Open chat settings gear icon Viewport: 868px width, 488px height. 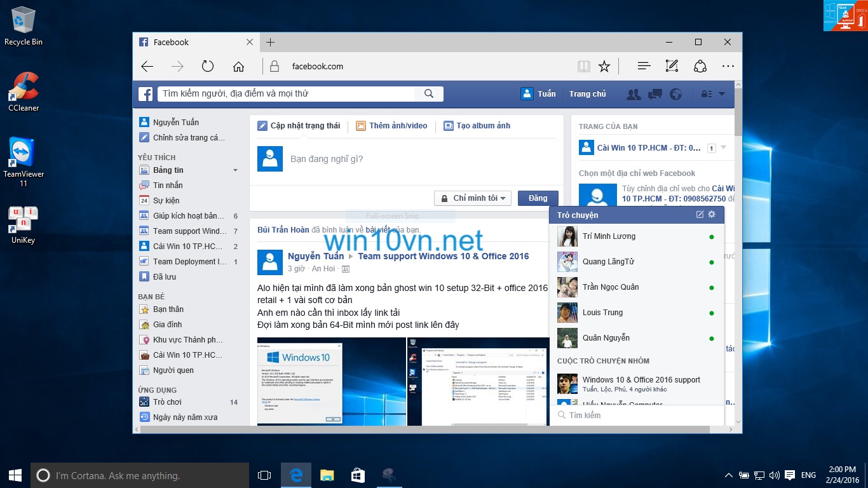pyautogui.click(x=712, y=215)
